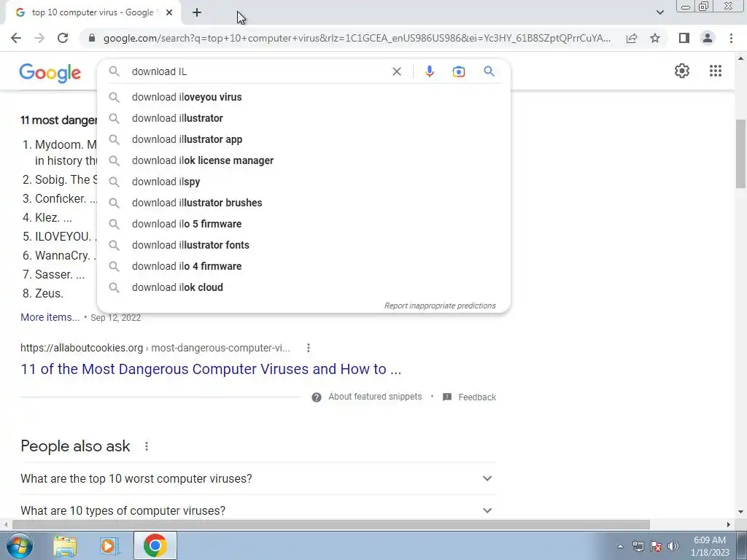
Task: Click the browser forward arrow
Action: click(39, 38)
